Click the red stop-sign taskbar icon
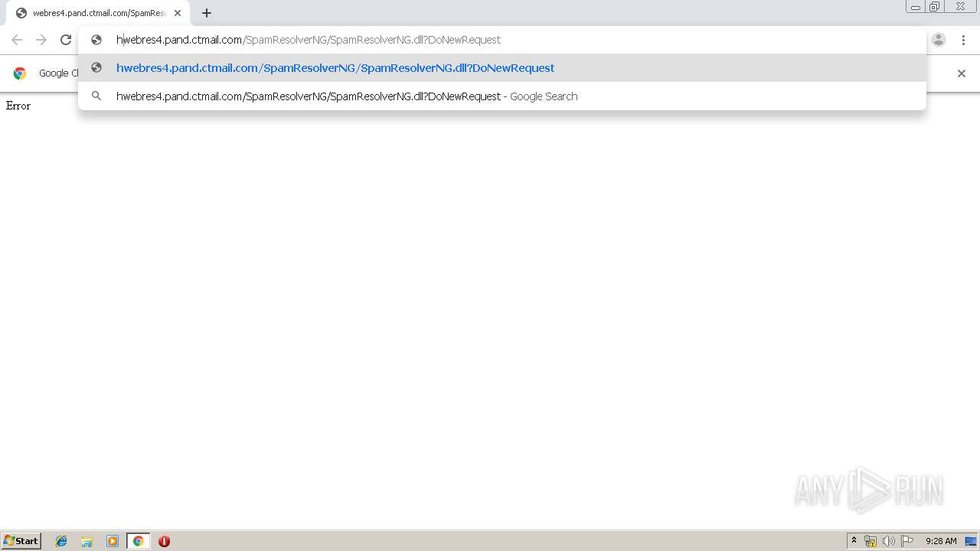This screenshot has width=980, height=551. coord(164,541)
